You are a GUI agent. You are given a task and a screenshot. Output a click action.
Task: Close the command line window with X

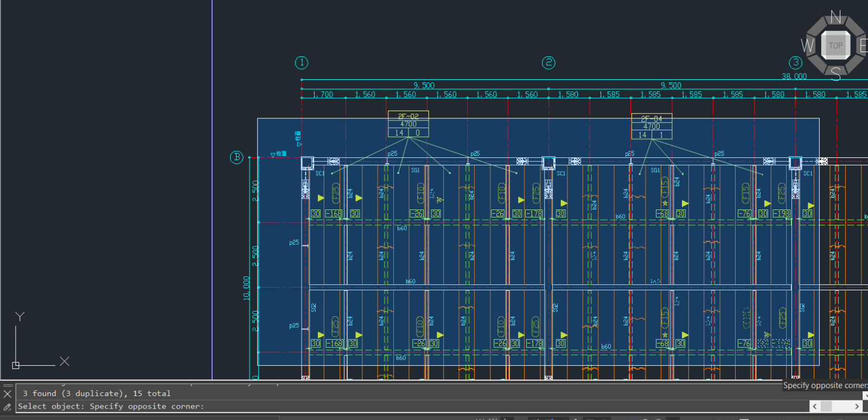pyautogui.click(x=8, y=394)
